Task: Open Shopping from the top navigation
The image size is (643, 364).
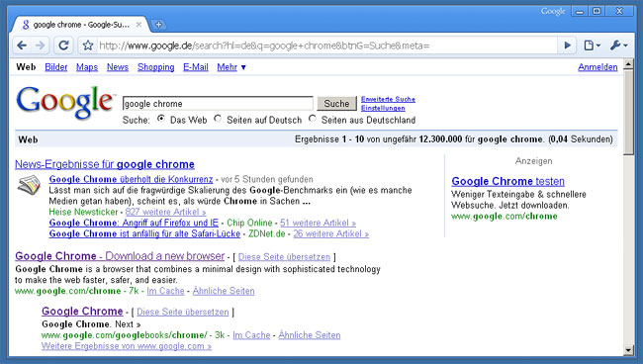Action: pyautogui.click(x=156, y=67)
